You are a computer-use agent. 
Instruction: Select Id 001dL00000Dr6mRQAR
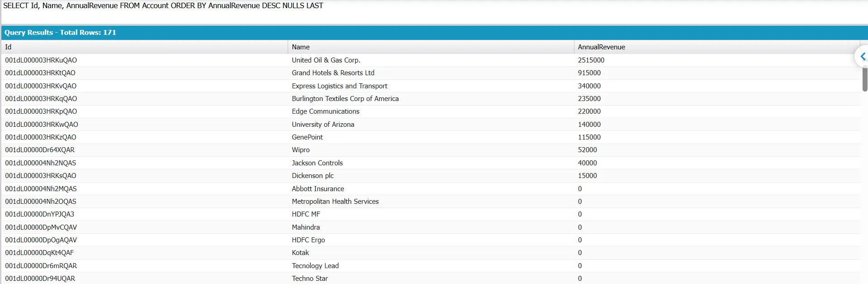click(41, 266)
